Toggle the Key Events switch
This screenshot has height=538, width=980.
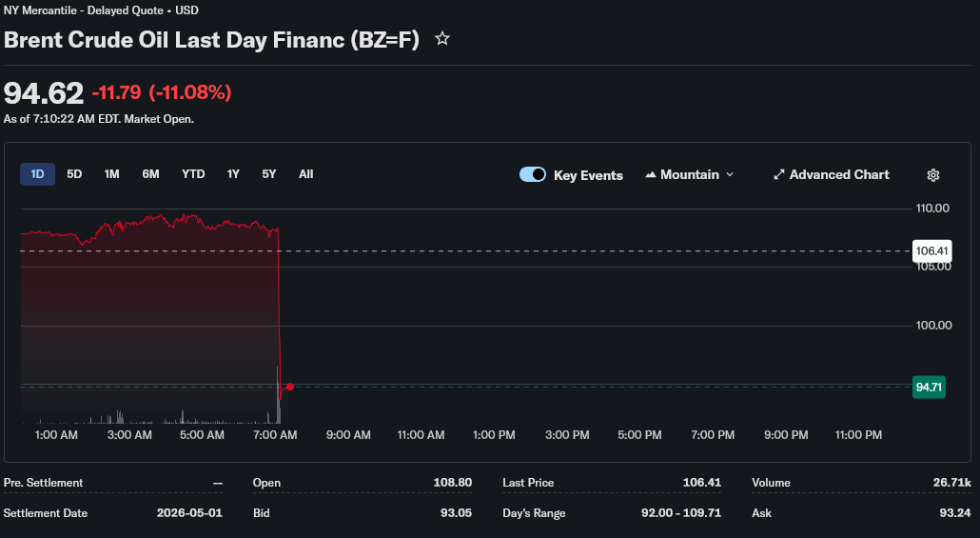point(533,174)
